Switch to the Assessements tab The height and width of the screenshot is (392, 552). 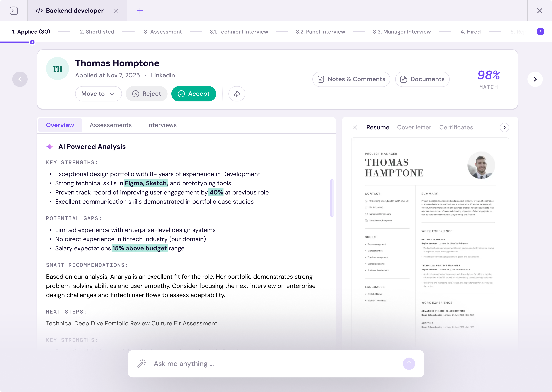[x=111, y=125]
